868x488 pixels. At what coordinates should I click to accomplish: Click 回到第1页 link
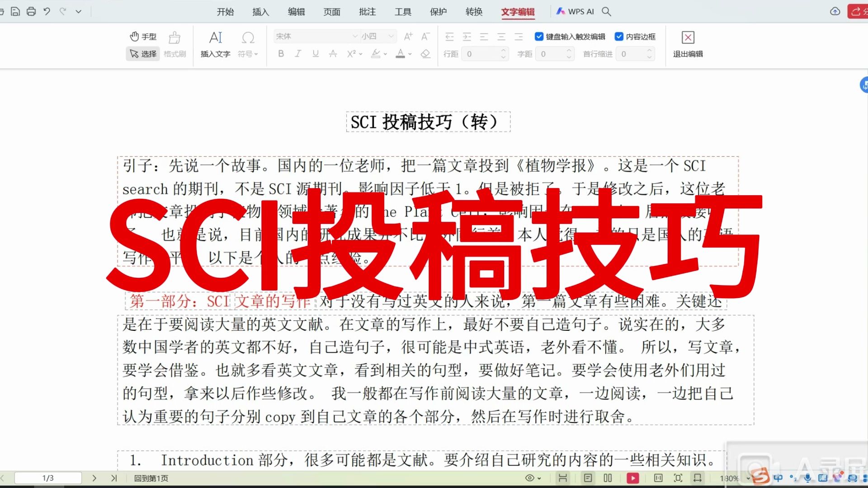click(151, 478)
